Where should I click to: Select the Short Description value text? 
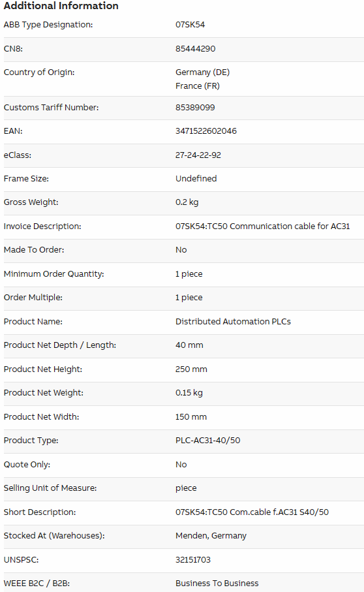pyautogui.click(x=252, y=512)
